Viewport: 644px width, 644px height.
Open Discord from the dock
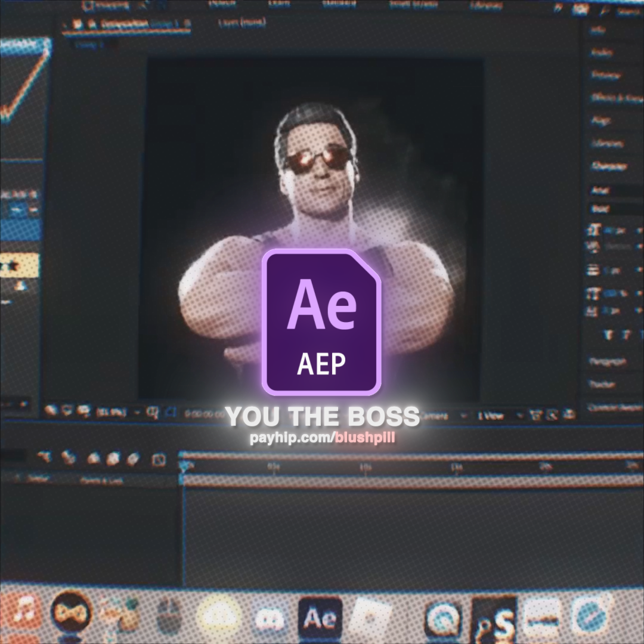(x=270, y=617)
